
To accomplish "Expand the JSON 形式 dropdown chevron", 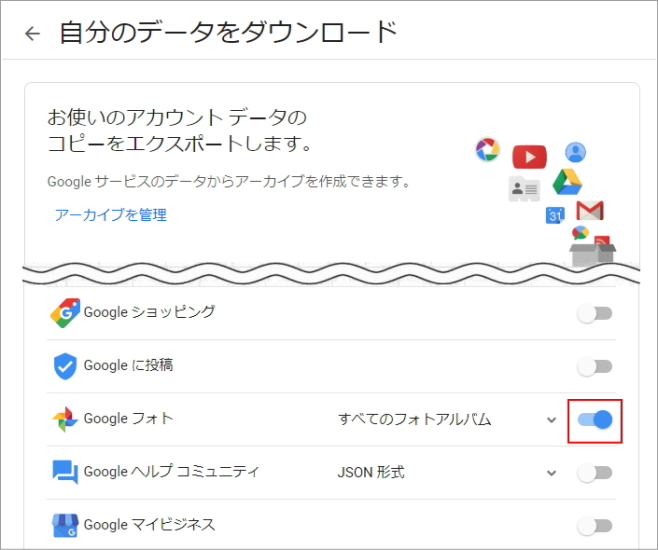I will tap(551, 473).
